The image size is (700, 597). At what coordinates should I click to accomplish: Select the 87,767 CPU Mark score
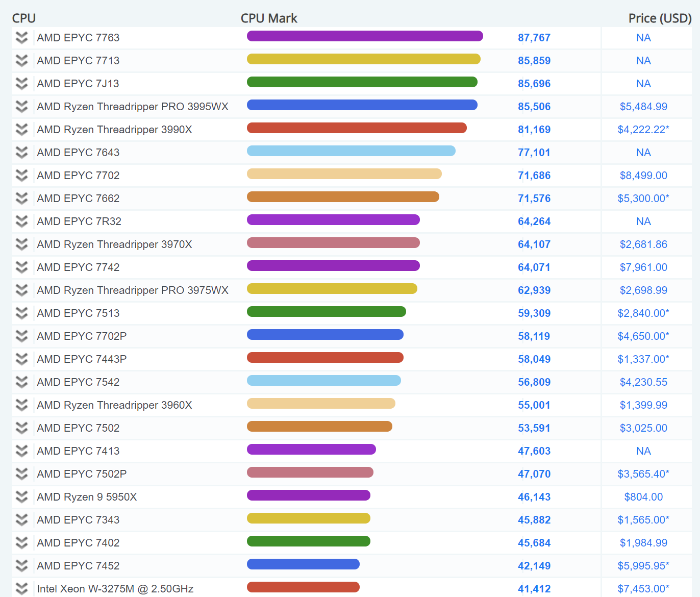[x=534, y=38]
